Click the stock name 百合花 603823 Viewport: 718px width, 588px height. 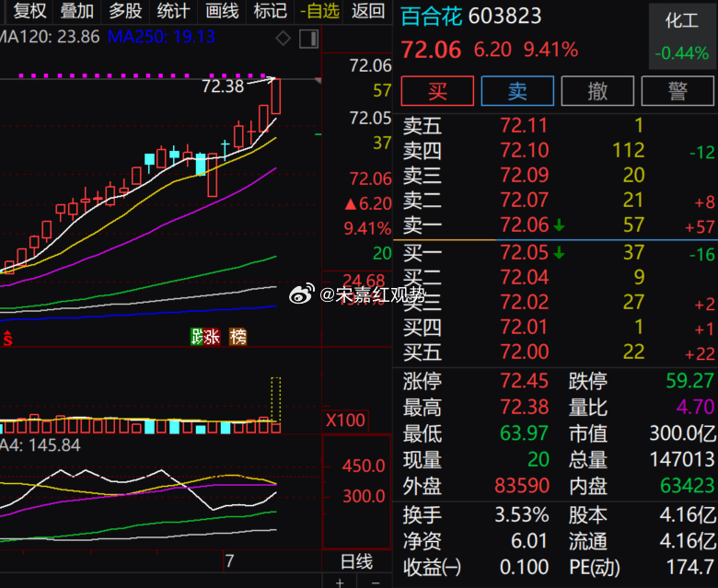pyautogui.click(x=470, y=17)
